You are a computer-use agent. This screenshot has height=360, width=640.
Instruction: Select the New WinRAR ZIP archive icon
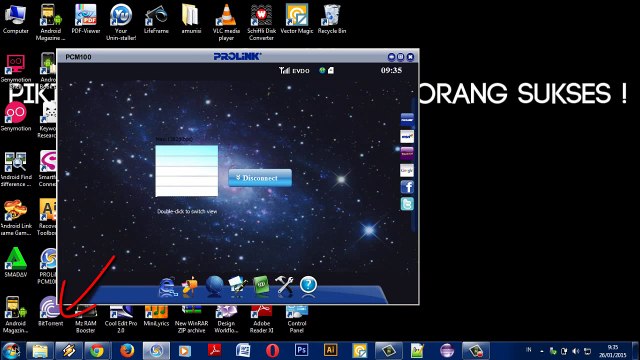191,319
